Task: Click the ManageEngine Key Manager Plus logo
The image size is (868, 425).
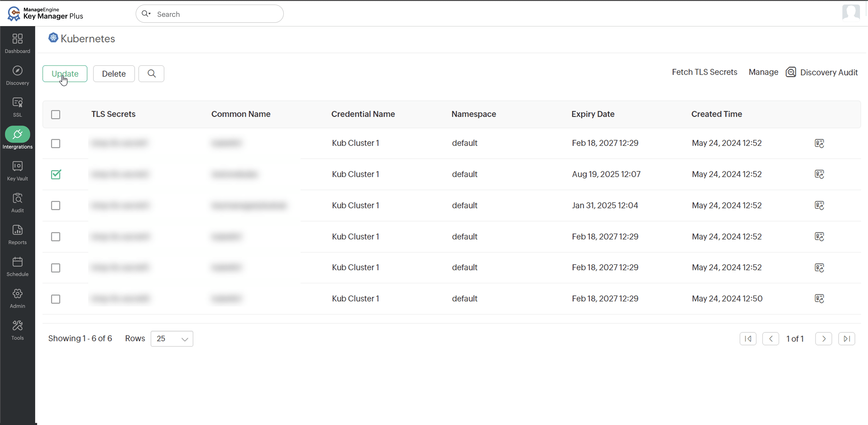Action: point(45,14)
